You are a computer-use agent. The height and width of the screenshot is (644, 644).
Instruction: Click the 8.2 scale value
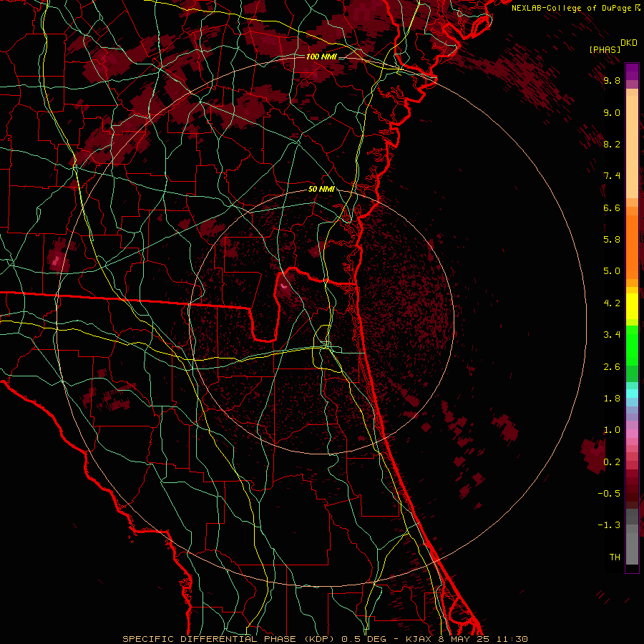coord(612,144)
